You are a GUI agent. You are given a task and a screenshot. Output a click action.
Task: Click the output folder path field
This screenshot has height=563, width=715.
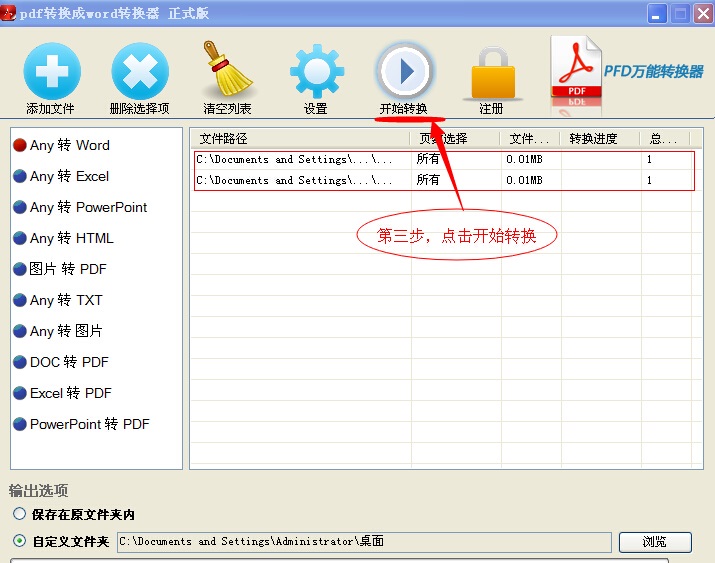tap(364, 542)
